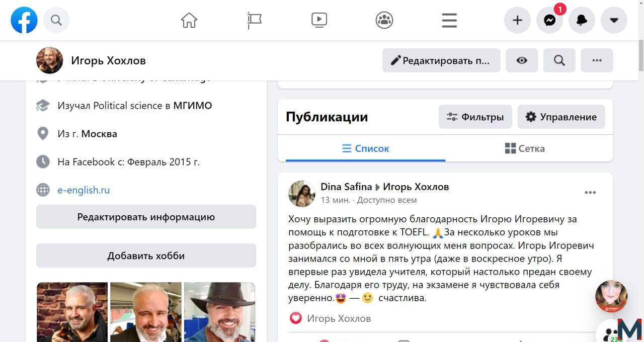The image size is (644, 342).
Task: Toggle the eye view-as button
Action: pos(522,60)
